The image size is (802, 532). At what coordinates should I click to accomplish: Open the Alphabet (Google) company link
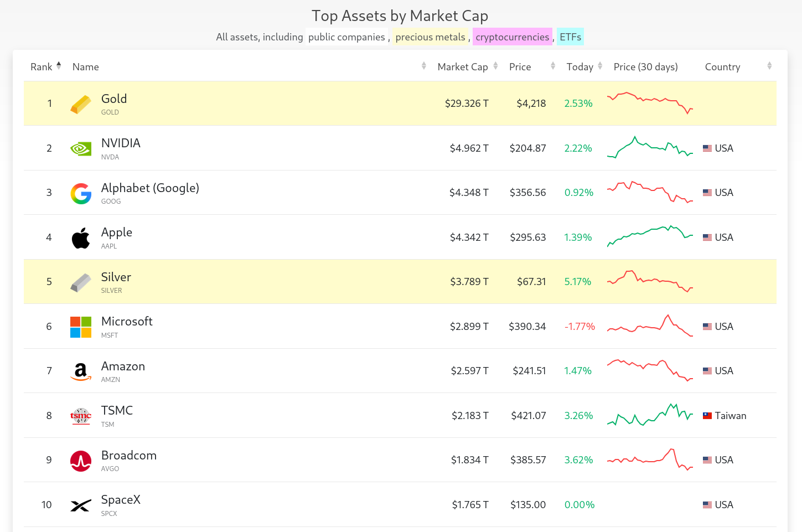(x=150, y=188)
